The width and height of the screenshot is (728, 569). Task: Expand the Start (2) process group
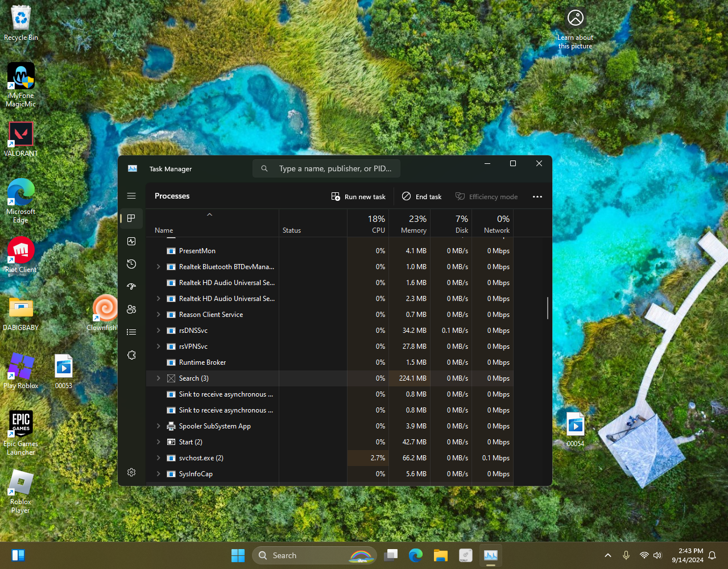pyautogui.click(x=159, y=442)
